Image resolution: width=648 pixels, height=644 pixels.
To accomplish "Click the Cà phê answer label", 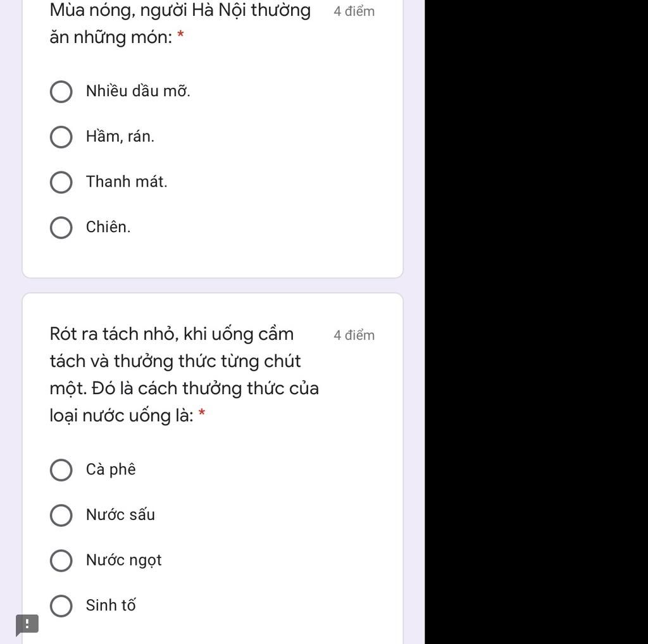I will 111,469.
